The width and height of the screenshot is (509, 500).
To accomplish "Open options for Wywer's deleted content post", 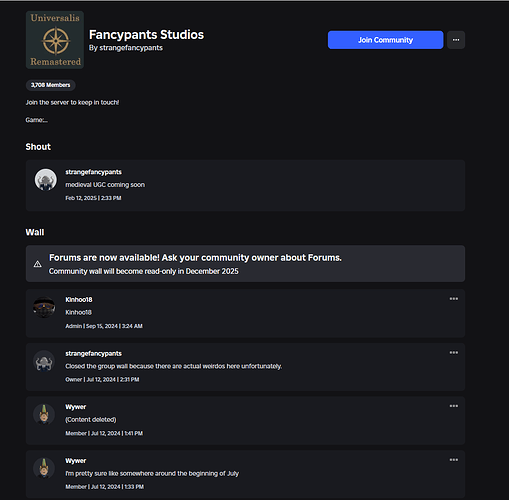I will [453, 406].
